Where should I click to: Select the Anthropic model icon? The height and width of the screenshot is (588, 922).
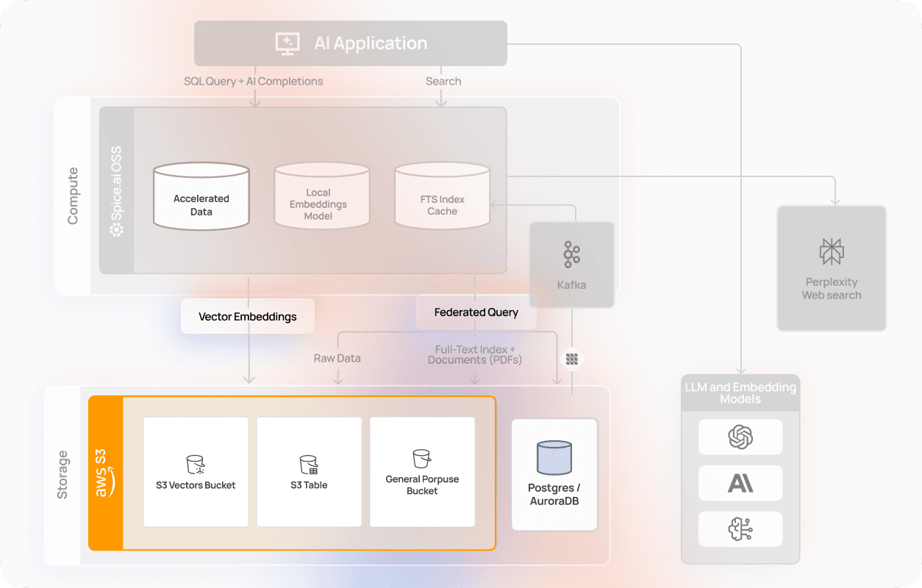(740, 483)
